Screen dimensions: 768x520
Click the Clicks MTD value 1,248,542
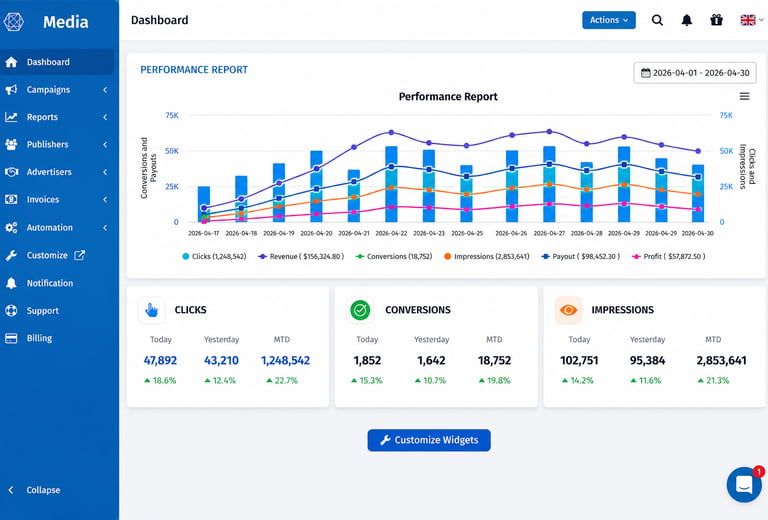[286, 360]
